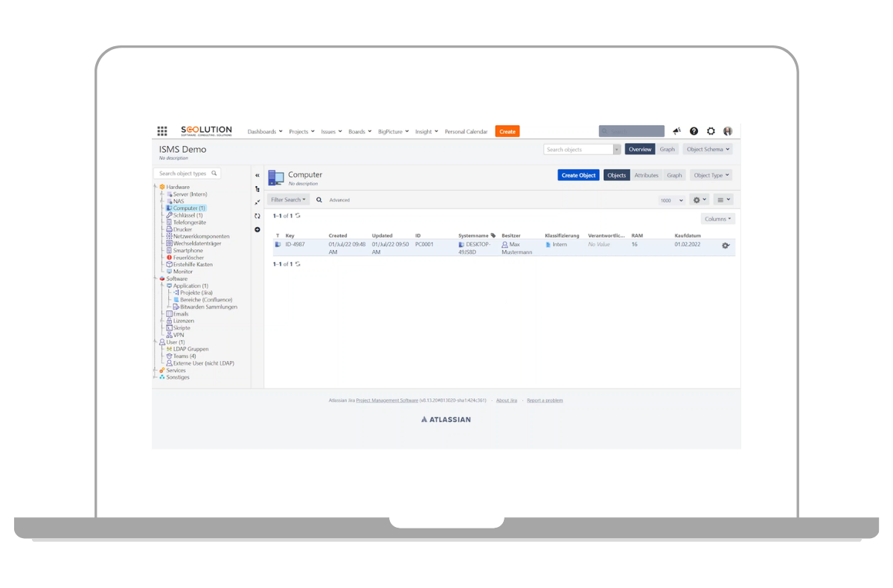Open Jira administration gear in top bar
The width and height of the screenshot is (893, 588).
click(711, 132)
